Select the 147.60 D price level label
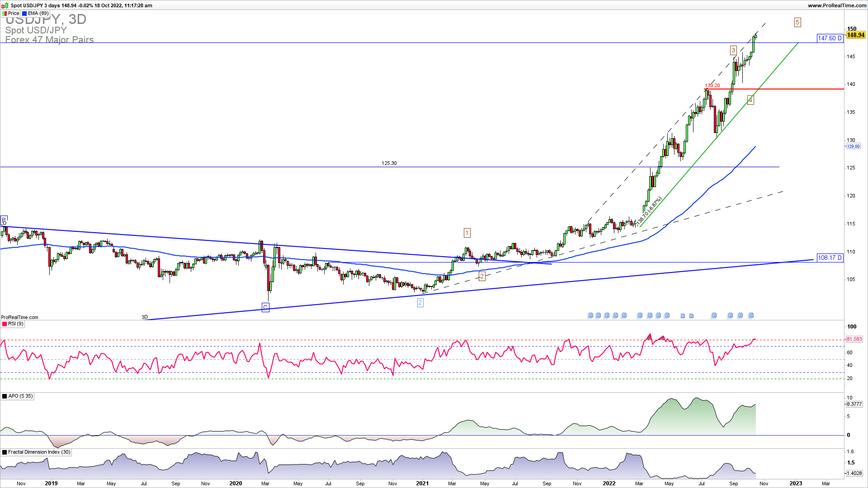This screenshot has width=868, height=488. tap(830, 38)
